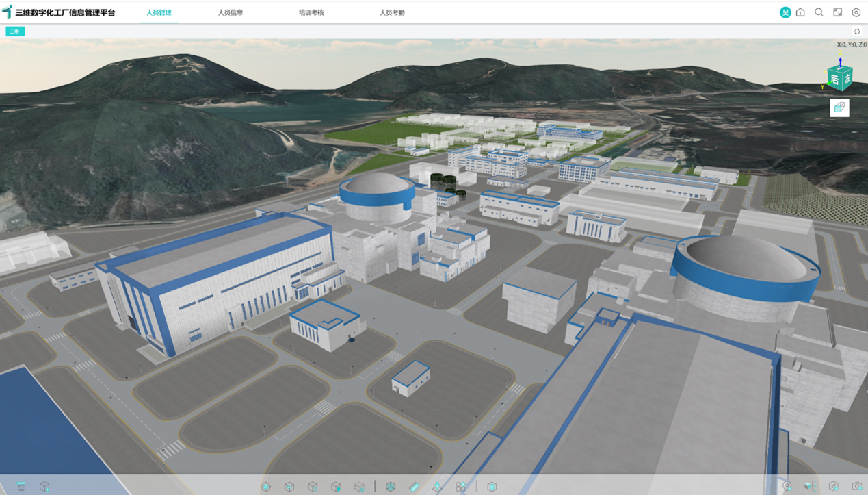868x495 pixels.
Task: Click the hexagon icon right of toolbar divider
Action: tap(492, 487)
